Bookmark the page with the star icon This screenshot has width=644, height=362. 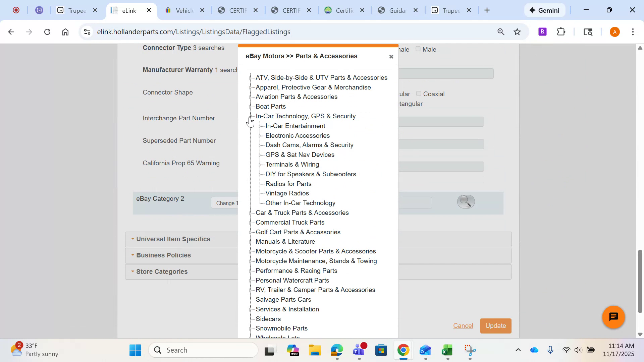[x=517, y=32]
